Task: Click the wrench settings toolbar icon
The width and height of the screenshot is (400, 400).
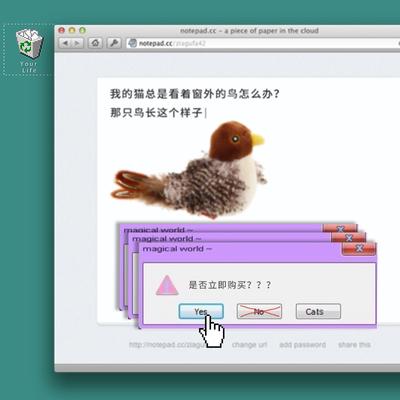Action: (x=114, y=43)
